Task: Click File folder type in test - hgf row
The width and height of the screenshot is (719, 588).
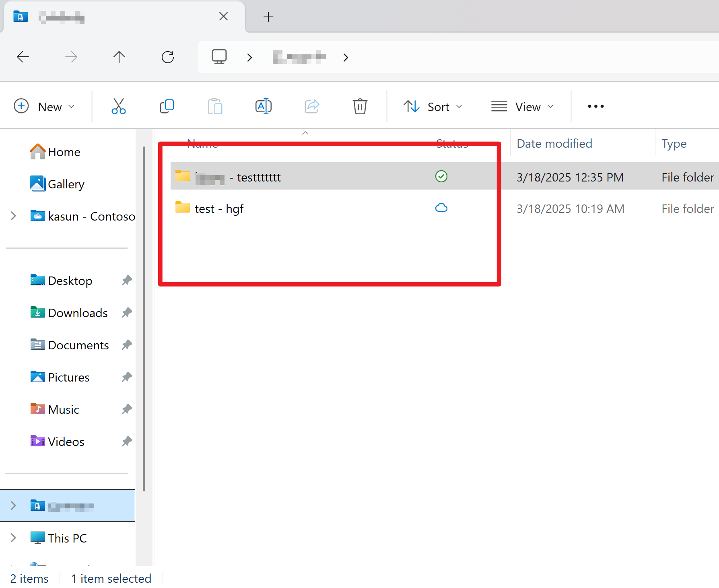Action: [x=688, y=208]
